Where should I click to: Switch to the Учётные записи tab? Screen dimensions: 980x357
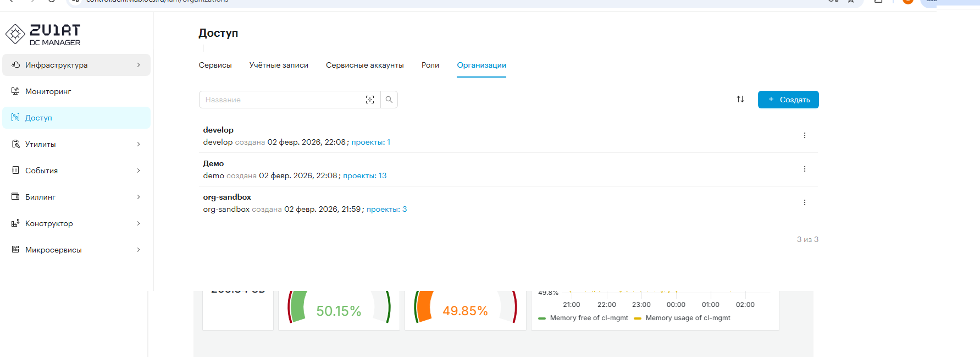coord(279,65)
